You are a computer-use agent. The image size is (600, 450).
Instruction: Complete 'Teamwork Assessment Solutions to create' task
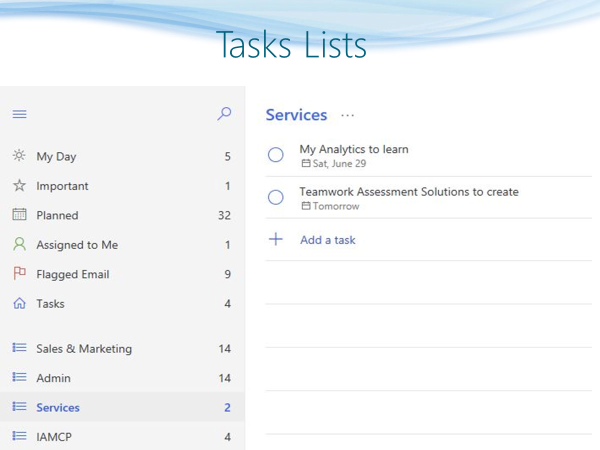(x=276, y=198)
